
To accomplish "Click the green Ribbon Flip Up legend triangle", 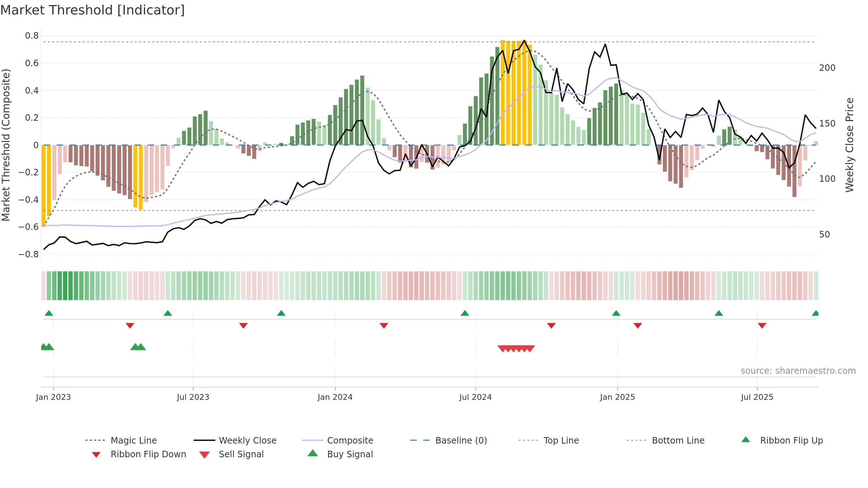I will click(746, 440).
